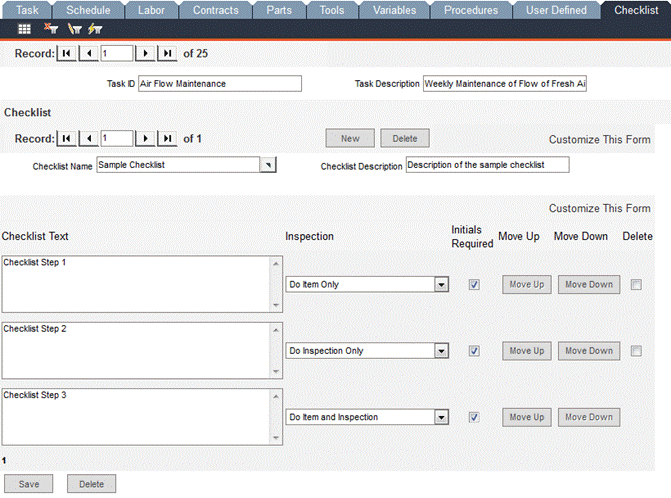Viewport: 671px width, 498px height.
Task: Go to previous checklist record
Action: click(88, 138)
